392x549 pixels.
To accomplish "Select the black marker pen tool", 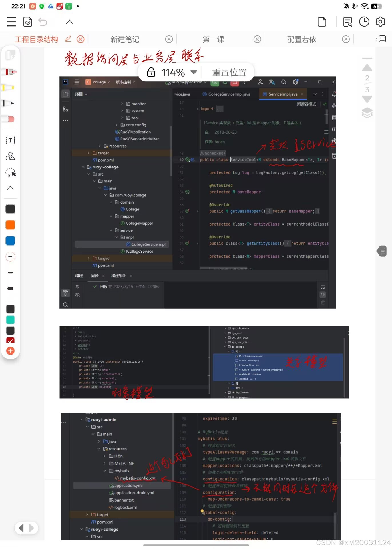I will pos(9,103).
